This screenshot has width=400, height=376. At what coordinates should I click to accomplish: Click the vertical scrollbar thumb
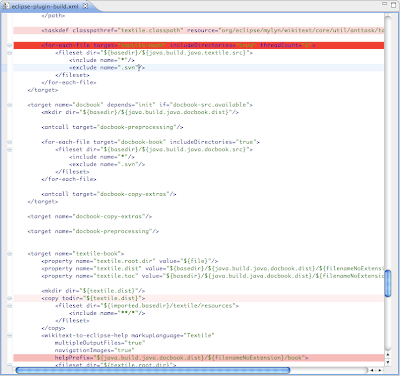(x=388, y=283)
